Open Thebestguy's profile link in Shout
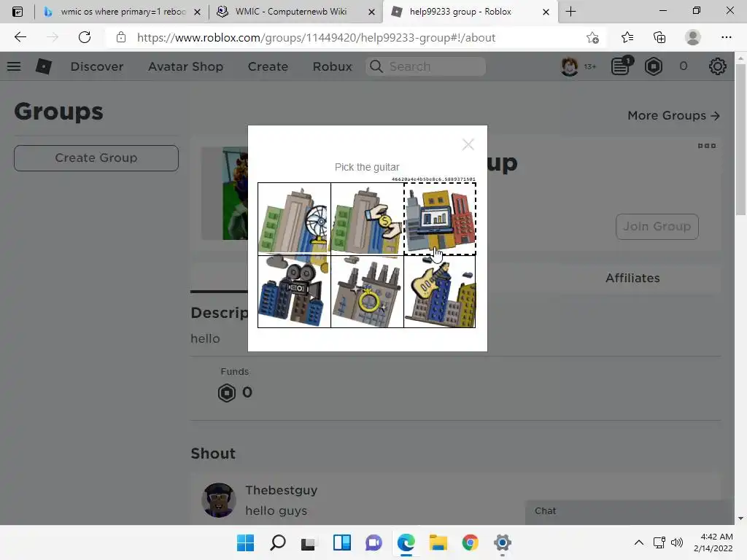The image size is (747, 560). (281, 490)
